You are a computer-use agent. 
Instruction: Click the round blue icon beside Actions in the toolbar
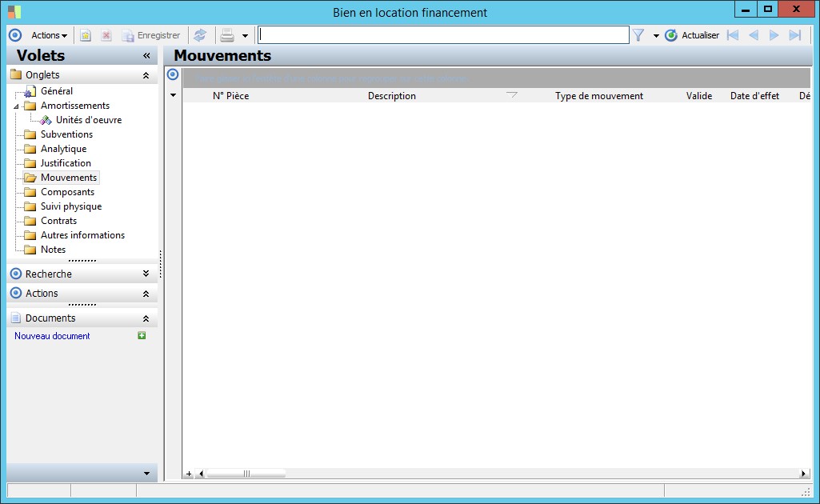[15, 35]
